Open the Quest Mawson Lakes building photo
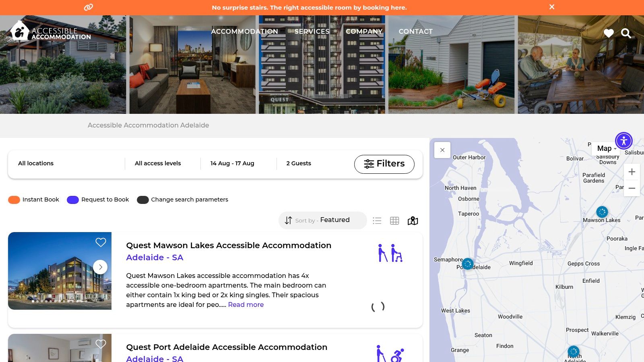The image size is (644, 362). click(x=60, y=271)
